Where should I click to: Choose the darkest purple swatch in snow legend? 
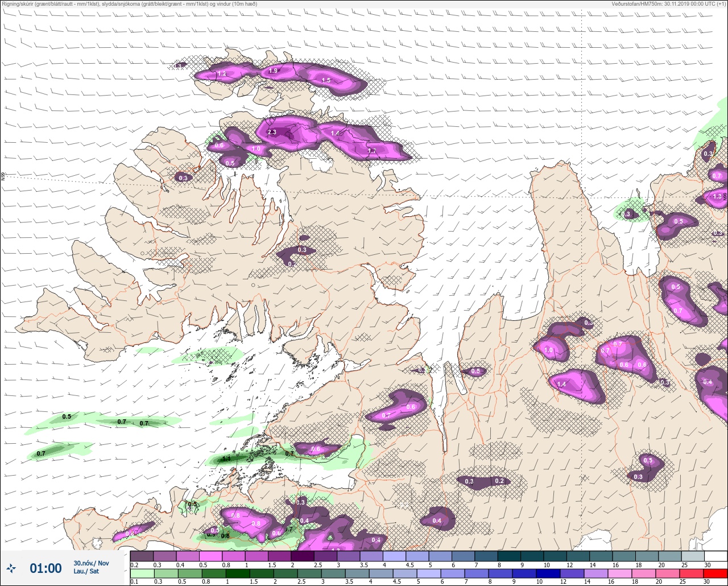click(x=303, y=556)
